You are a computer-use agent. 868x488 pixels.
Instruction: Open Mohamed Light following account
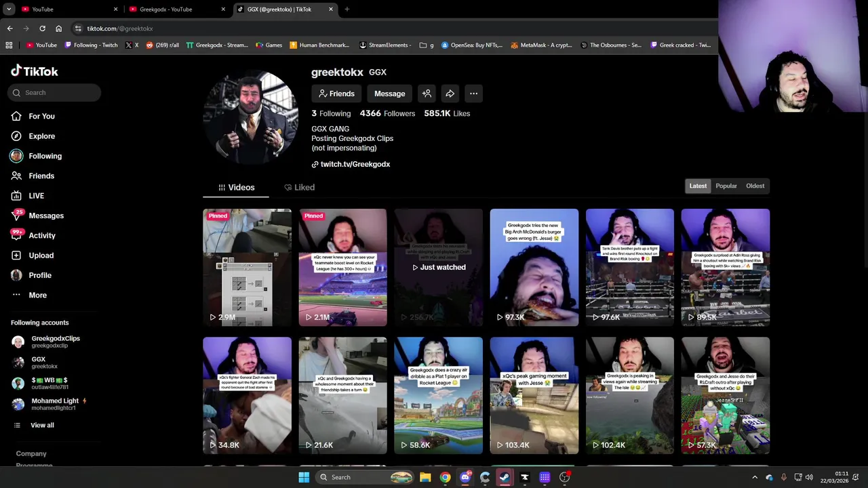(x=49, y=404)
